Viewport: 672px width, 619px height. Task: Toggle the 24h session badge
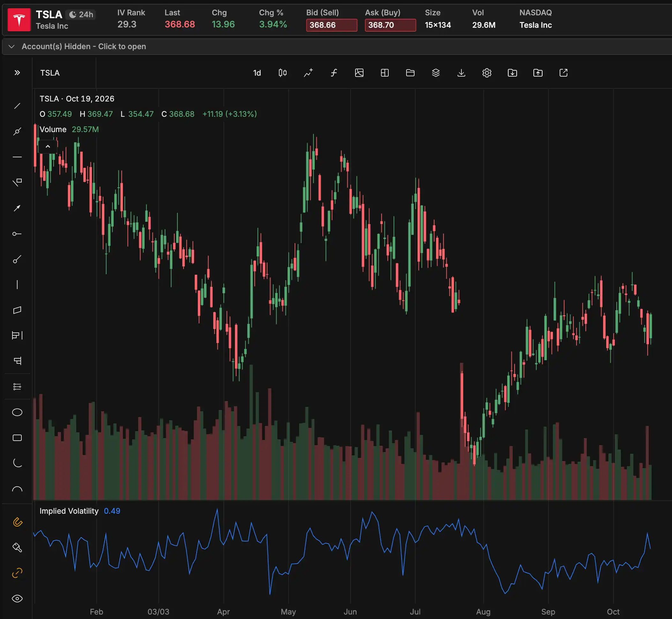pos(81,14)
